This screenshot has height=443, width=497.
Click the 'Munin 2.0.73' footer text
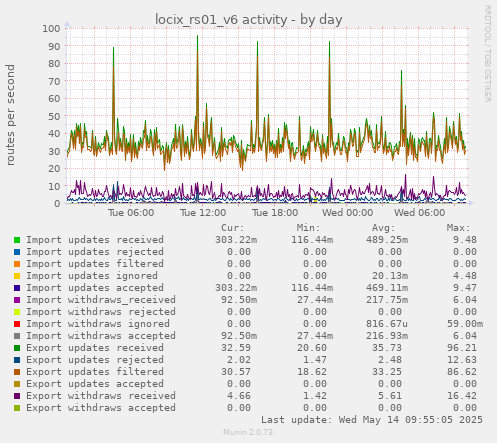coord(248,432)
